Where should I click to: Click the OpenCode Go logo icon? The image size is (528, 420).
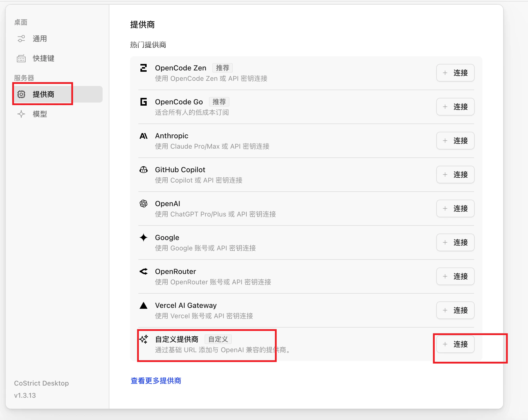click(x=144, y=102)
